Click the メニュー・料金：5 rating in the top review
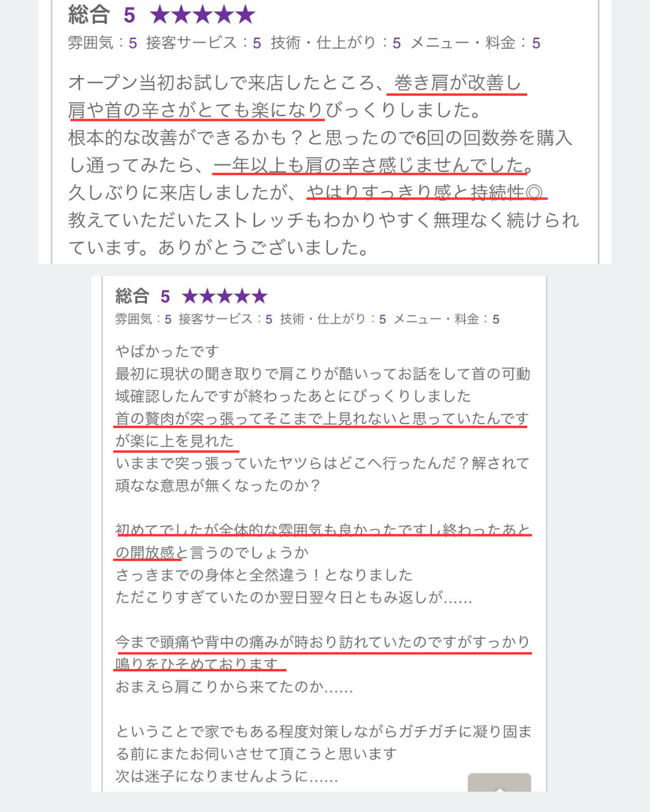This screenshot has width=650, height=812. tap(475, 43)
